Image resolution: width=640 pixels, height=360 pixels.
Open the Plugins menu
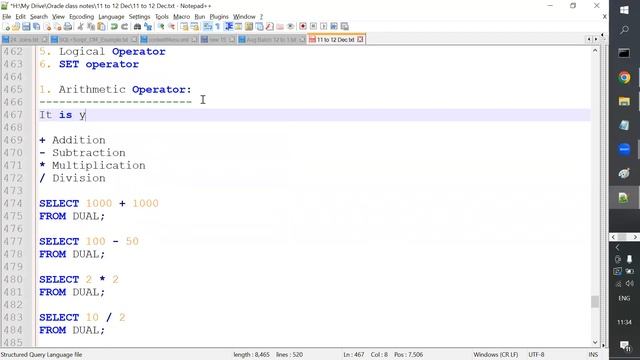coord(219,17)
